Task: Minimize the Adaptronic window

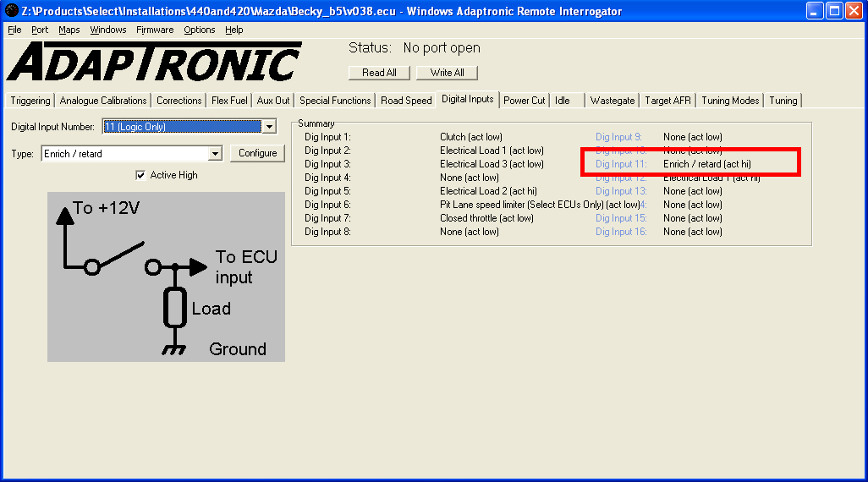Action: tap(813, 11)
